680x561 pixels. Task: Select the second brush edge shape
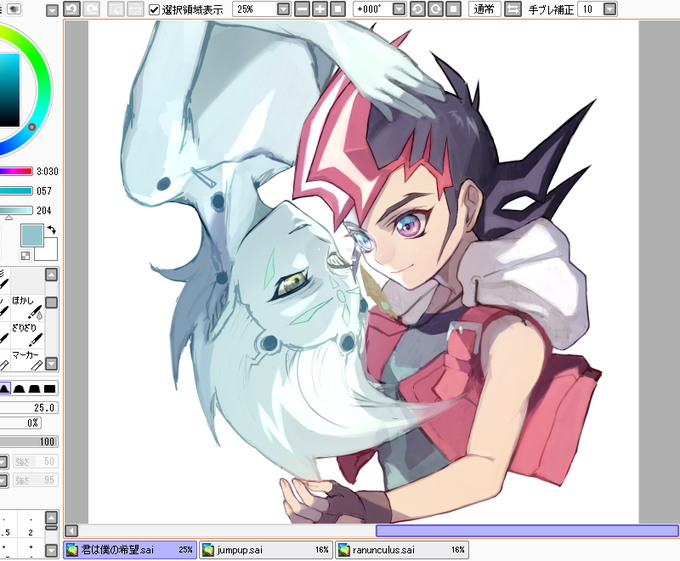19,388
